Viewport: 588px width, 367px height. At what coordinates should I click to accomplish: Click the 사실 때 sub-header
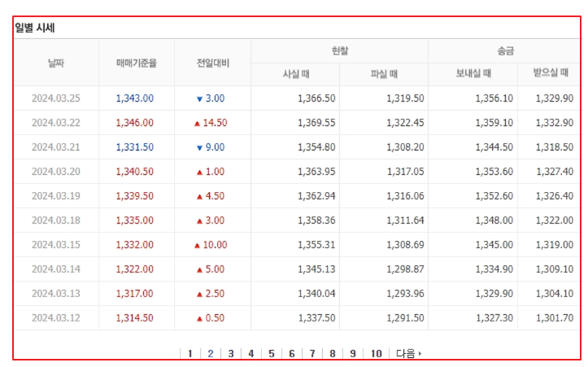pyautogui.click(x=296, y=74)
